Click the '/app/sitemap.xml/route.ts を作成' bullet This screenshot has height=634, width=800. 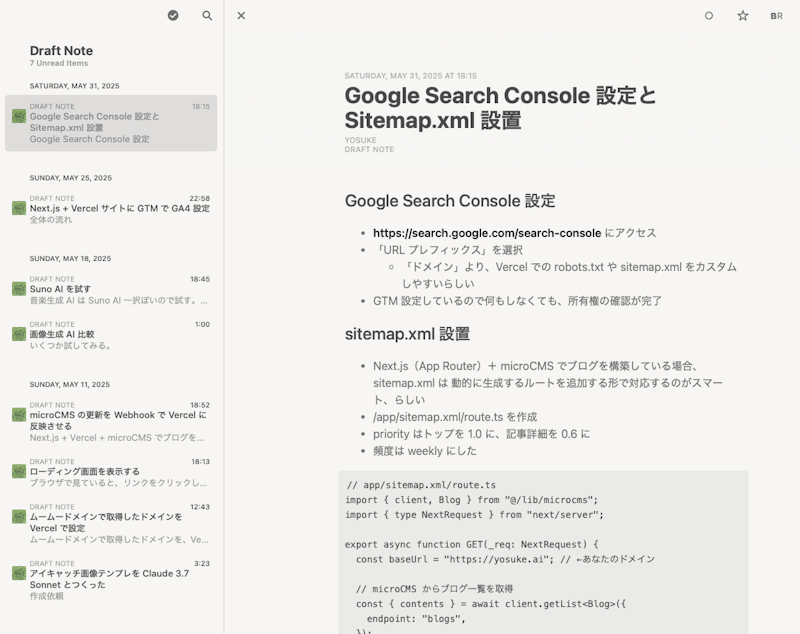[455, 417]
